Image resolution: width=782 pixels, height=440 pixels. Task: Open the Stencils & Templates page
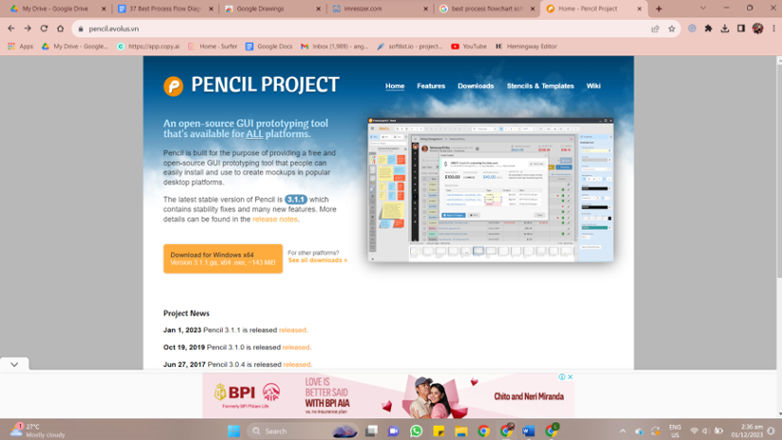coord(540,86)
